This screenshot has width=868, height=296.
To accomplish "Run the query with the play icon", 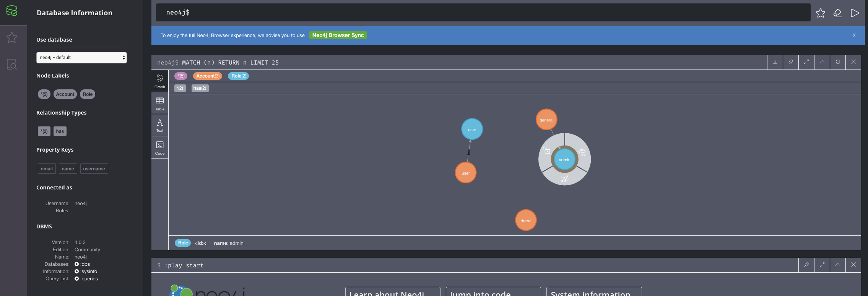I will pos(855,13).
